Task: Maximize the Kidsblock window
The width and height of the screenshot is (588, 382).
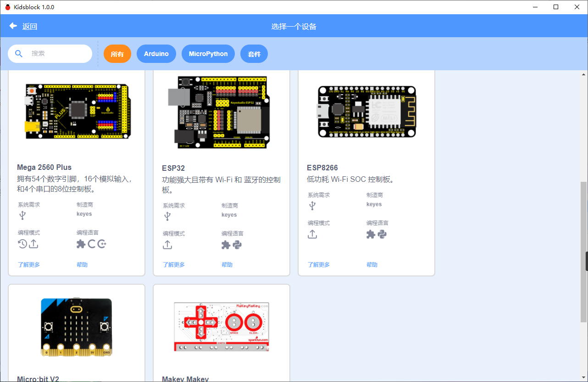Action: click(556, 7)
